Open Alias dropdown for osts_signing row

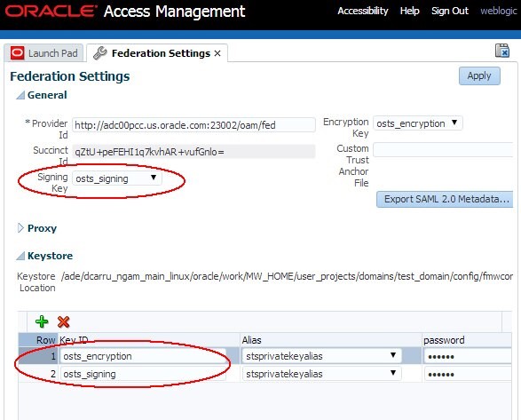[x=321, y=374]
